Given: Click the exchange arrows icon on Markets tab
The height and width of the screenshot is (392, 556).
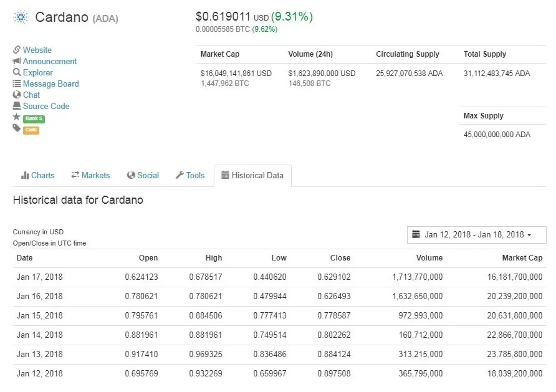Looking at the screenshot, I should 75,174.
